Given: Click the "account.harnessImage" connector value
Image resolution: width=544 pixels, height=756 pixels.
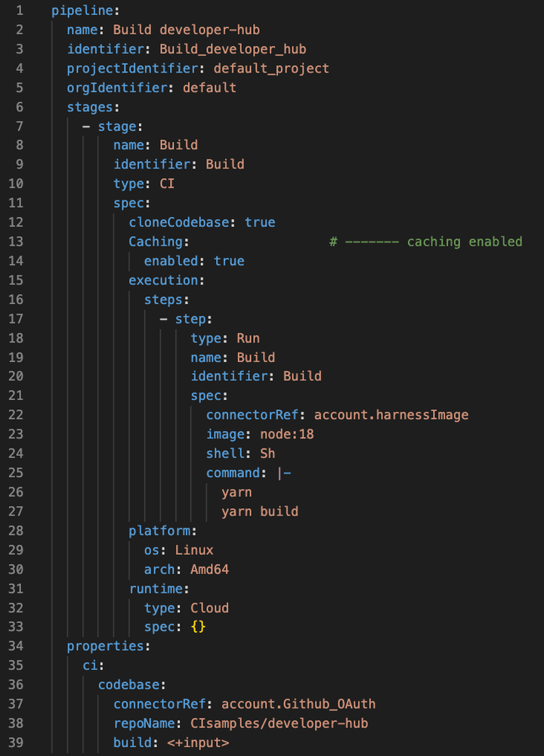Looking at the screenshot, I should point(391,414).
